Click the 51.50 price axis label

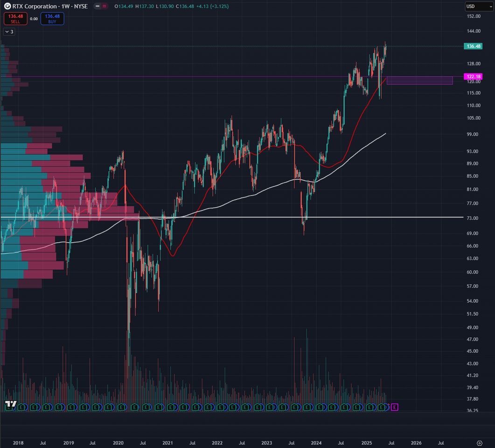click(x=473, y=314)
